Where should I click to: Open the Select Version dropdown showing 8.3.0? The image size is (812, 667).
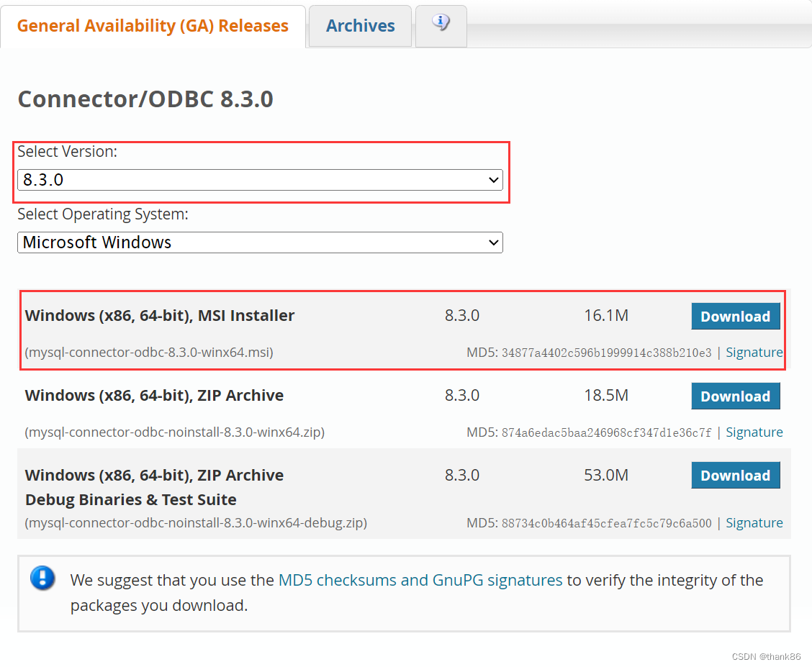[x=259, y=180]
